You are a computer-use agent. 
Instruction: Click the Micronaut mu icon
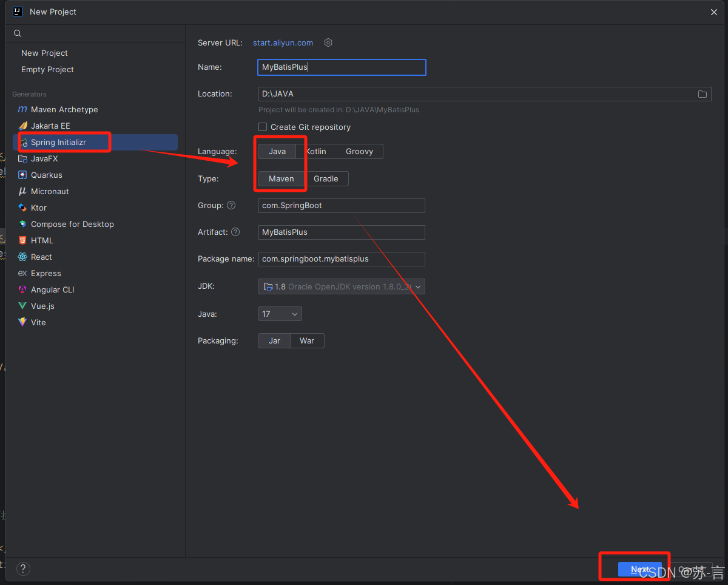(22, 191)
